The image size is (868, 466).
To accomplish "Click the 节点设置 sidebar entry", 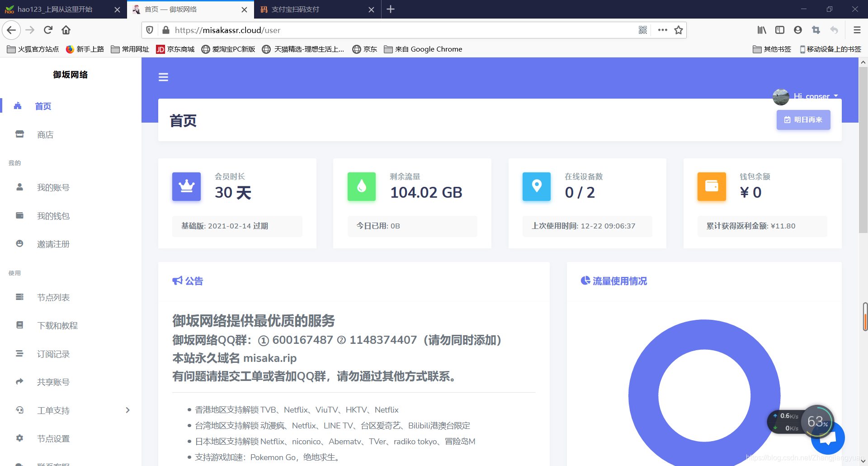I will tap(53, 438).
